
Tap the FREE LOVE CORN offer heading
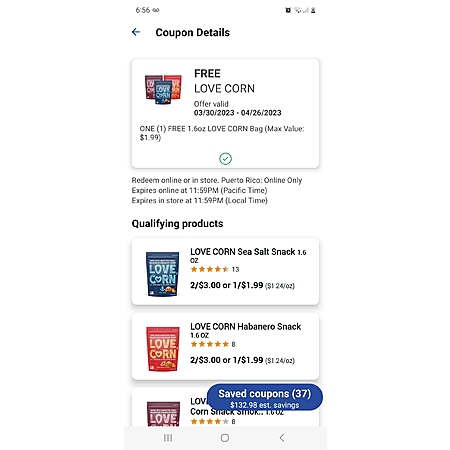pyautogui.click(x=224, y=81)
